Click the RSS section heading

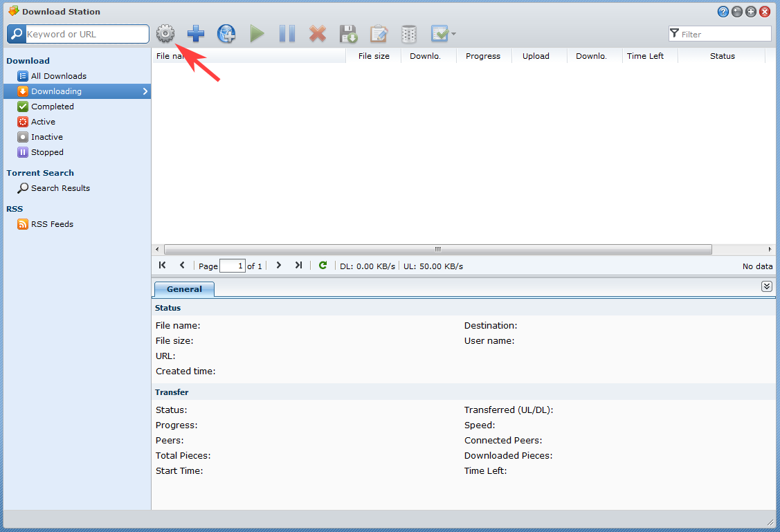coord(15,209)
